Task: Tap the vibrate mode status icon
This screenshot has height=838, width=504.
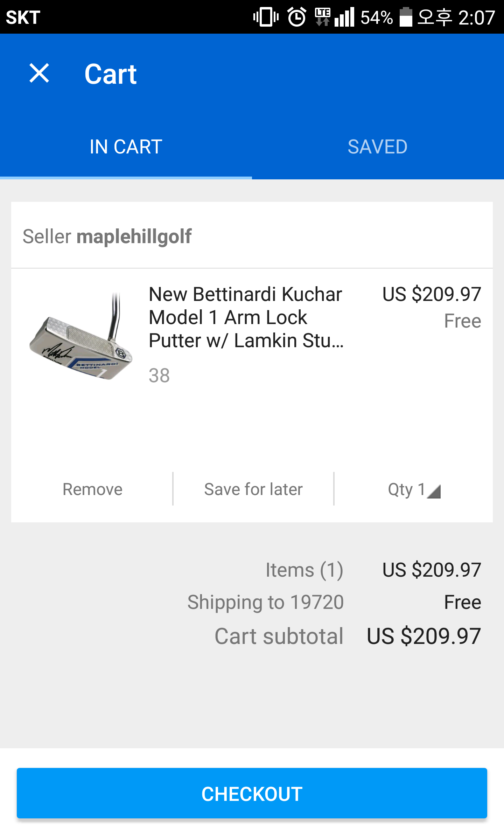Action: 266,17
